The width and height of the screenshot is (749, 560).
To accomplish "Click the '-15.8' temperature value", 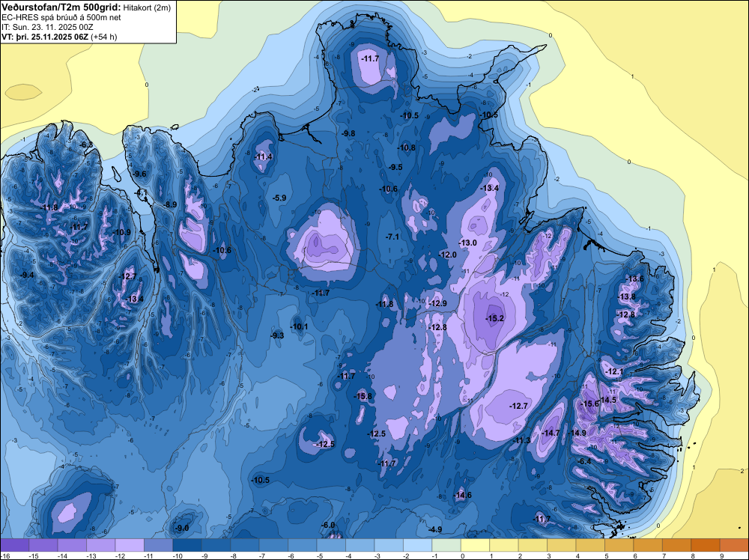I will [x=363, y=396].
